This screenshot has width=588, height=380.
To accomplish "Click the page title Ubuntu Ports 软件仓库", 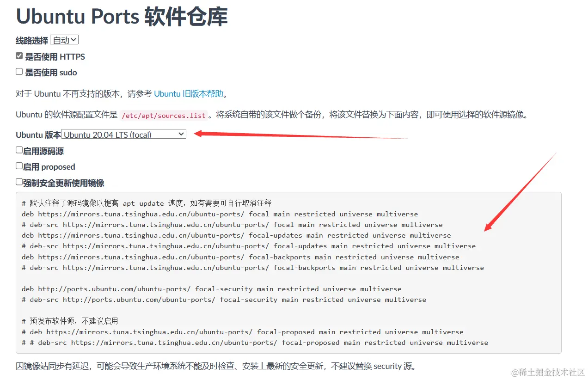I will (x=122, y=17).
